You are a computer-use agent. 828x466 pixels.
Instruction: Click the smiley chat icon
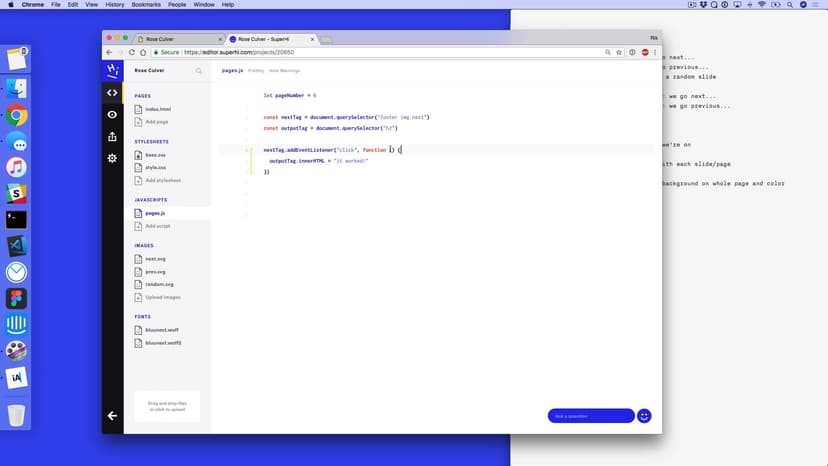pyautogui.click(x=644, y=416)
